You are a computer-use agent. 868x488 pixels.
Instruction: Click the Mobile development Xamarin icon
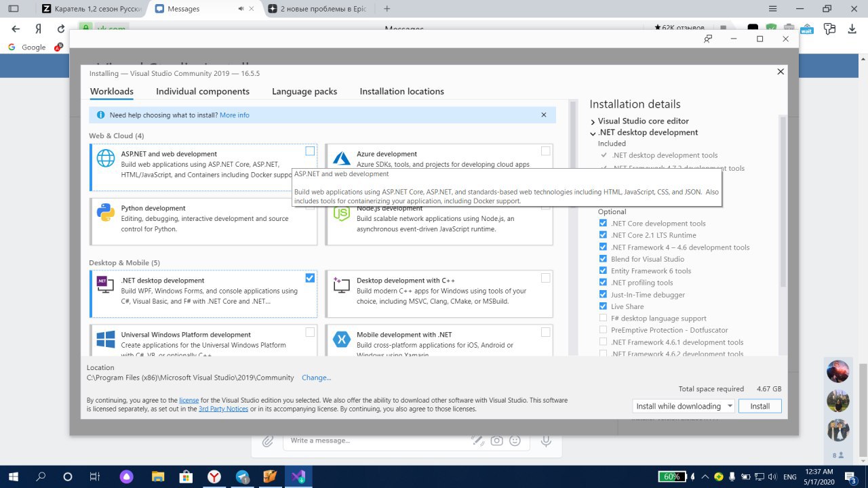(x=341, y=339)
